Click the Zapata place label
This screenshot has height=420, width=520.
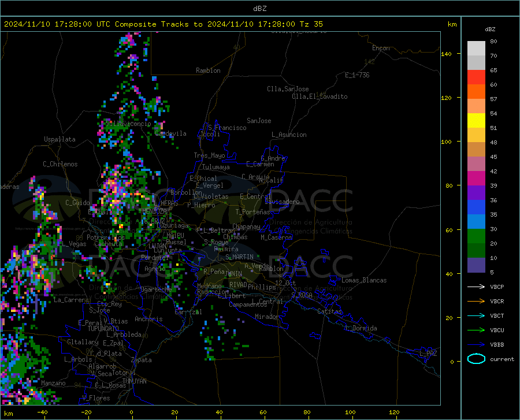[x=142, y=360]
